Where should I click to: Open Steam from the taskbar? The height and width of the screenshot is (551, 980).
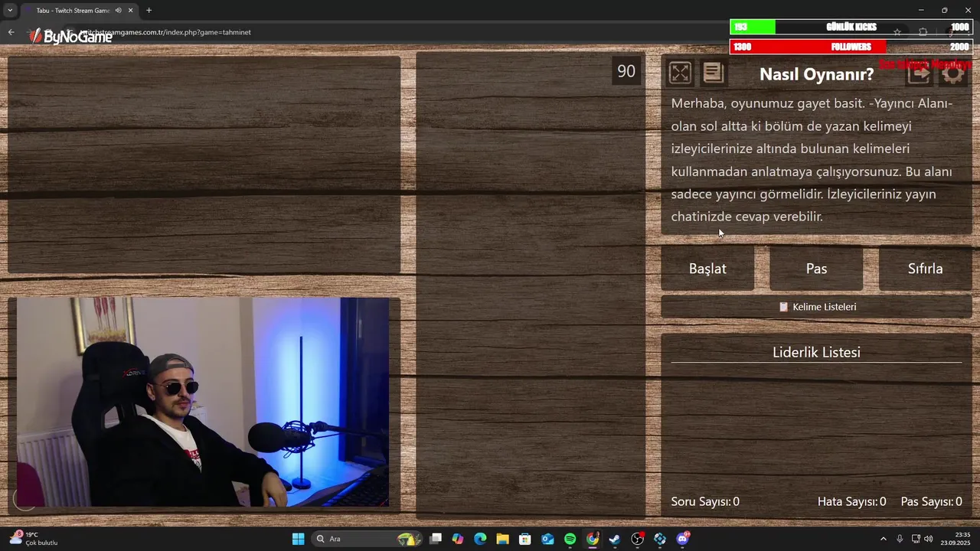[x=615, y=539]
